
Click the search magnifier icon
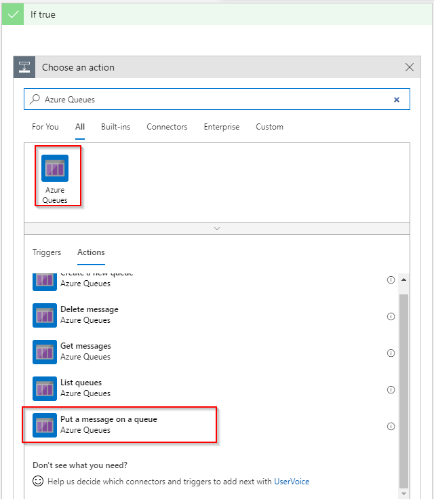(x=35, y=99)
